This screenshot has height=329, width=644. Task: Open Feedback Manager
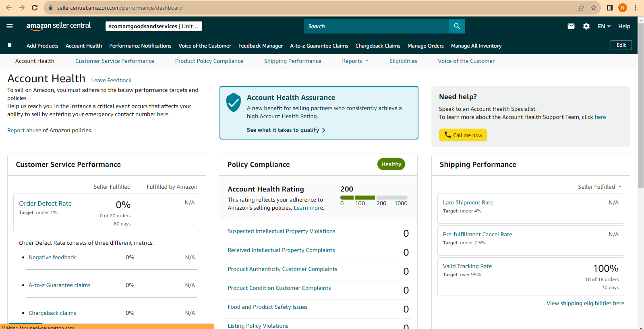(x=261, y=46)
